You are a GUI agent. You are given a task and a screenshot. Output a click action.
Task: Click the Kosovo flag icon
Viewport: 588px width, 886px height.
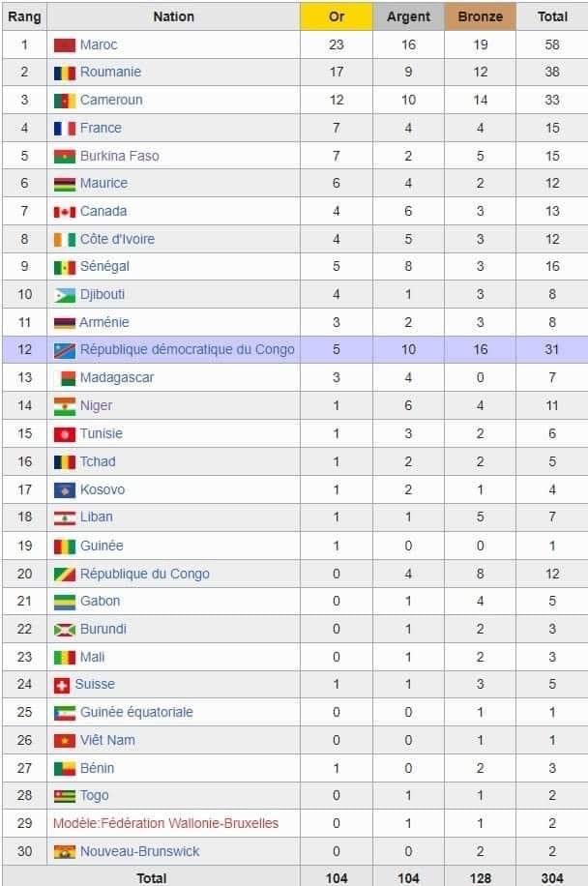click(65, 489)
